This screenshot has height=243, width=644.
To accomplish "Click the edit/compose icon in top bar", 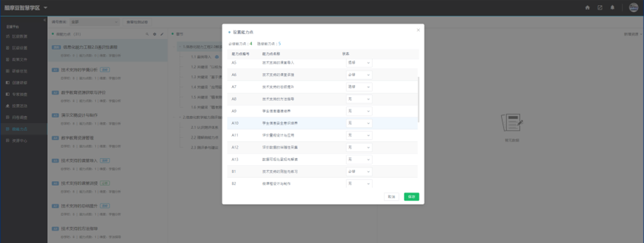I will pyautogui.click(x=600, y=7).
